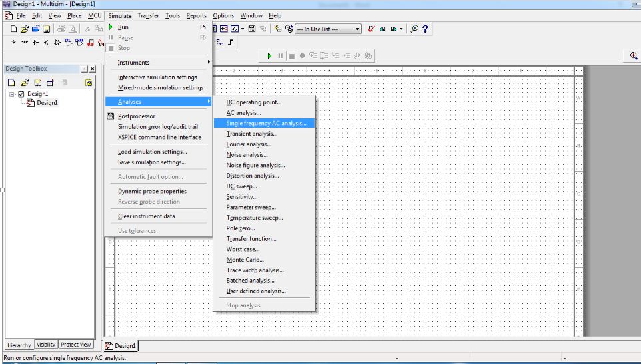Open the Database manager toolbar icon
Image resolution: width=641 pixels, height=364 pixels.
tap(289, 29)
